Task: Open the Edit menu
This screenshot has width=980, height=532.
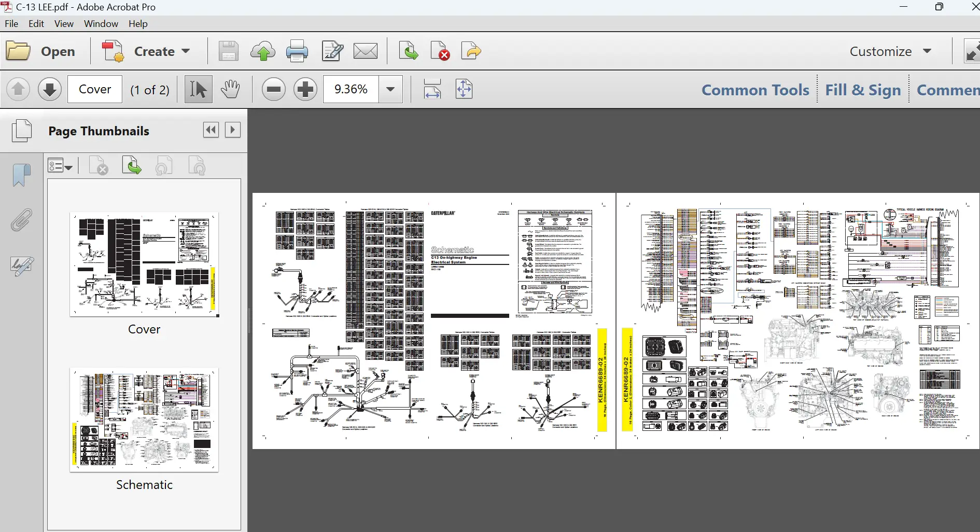Action: (36, 24)
